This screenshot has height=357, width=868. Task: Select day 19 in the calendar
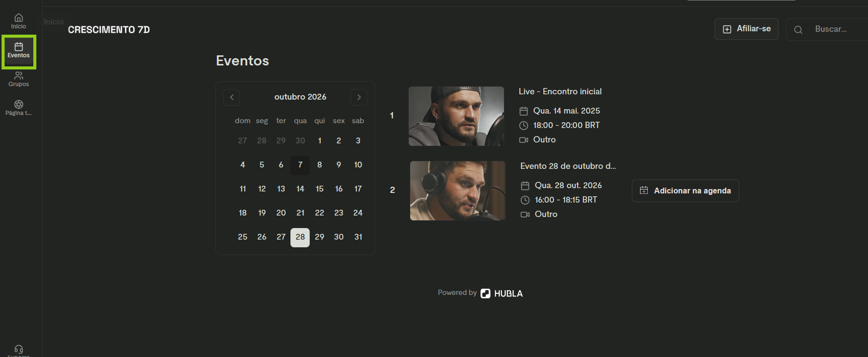click(x=262, y=213)
